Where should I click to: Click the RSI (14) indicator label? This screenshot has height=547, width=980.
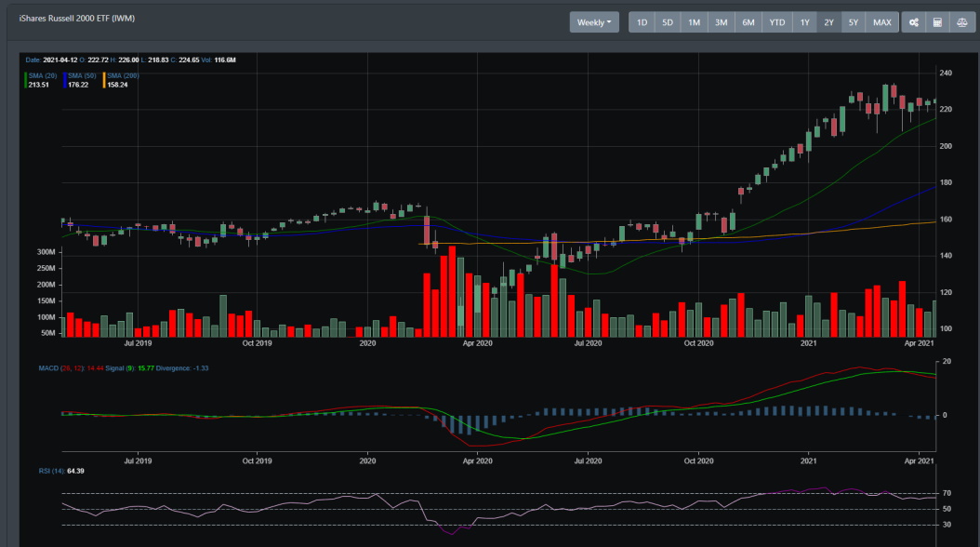[x=52, y=471]
